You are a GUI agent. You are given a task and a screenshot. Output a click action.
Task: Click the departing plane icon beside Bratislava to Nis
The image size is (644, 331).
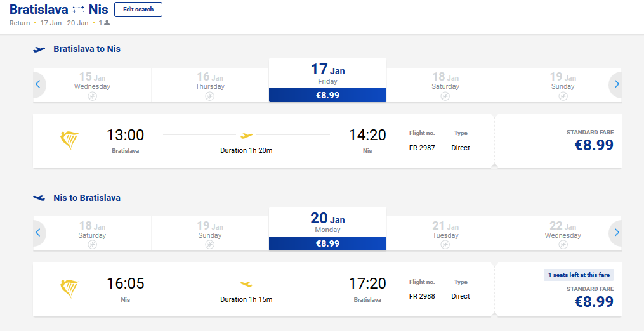point(39,49)
